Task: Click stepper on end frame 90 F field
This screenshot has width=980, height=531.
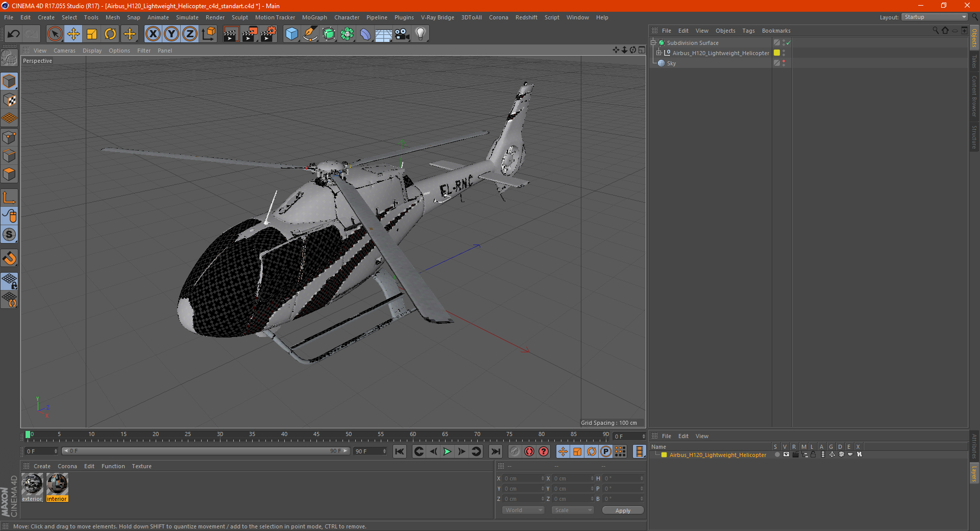Action: (384, 451)
